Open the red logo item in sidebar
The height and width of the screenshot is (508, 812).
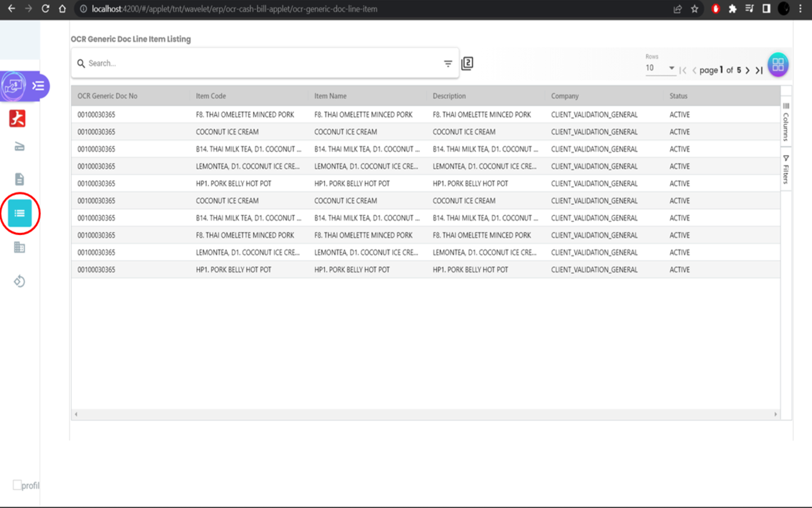(x=17, y=119)
